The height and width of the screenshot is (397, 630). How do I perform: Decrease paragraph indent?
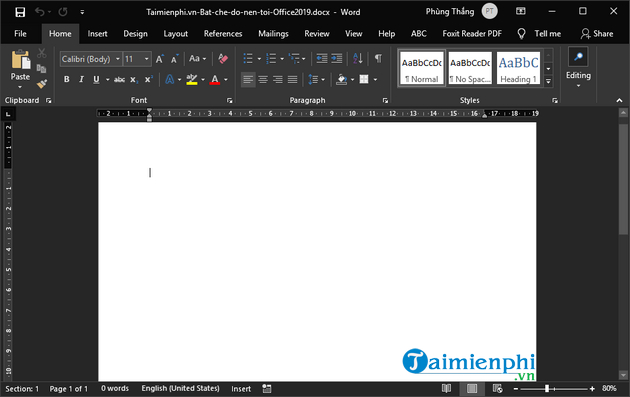(322, 59)
